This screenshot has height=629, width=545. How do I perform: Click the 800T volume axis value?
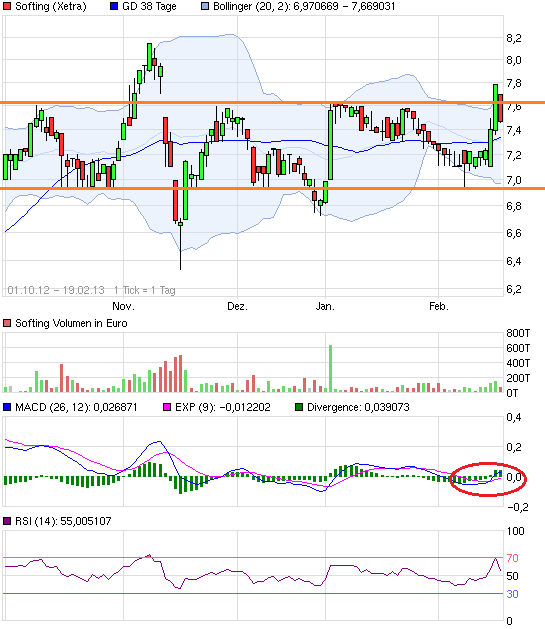click(518, 333)
